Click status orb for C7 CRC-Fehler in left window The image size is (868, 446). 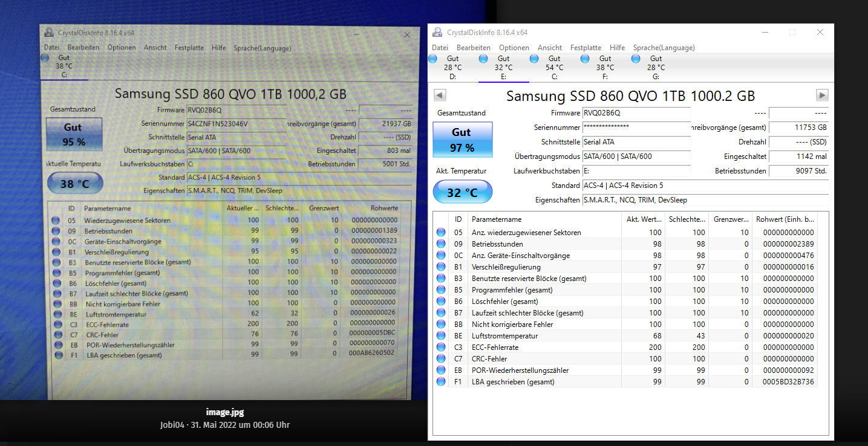(x=58, y=334)
